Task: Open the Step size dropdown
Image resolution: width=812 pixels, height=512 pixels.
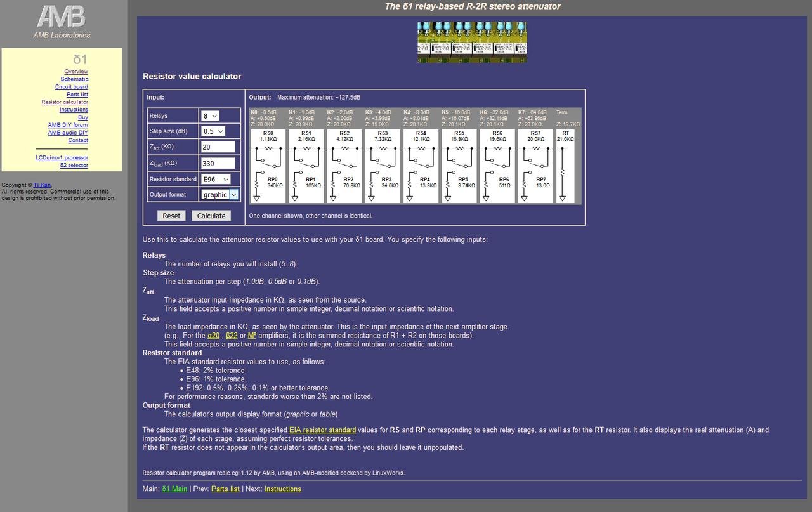Action: click(213, 131)
